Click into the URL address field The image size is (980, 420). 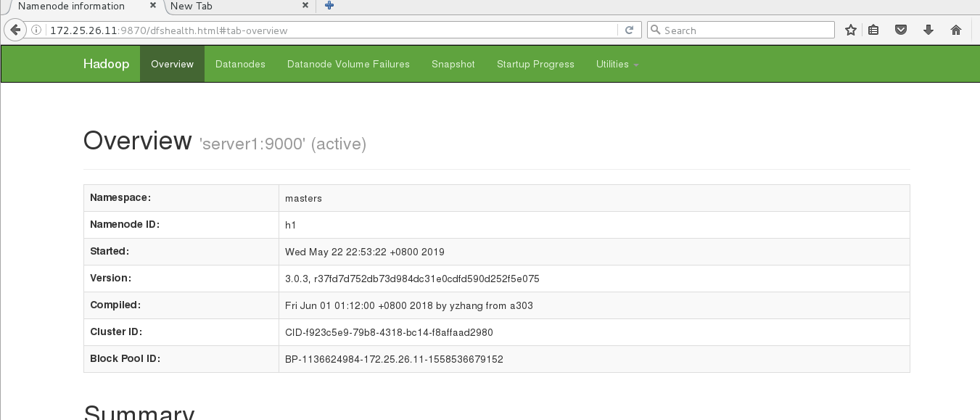coord(331,30)
